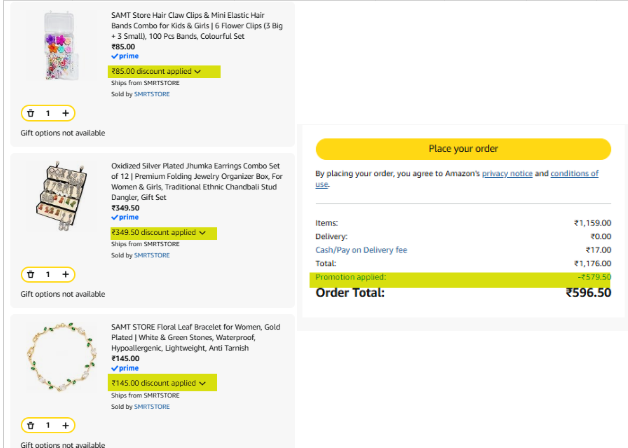Click prime badge under the ₹349.50 price
This screenshot has height=448, width=628.
(x=125, y=217)
